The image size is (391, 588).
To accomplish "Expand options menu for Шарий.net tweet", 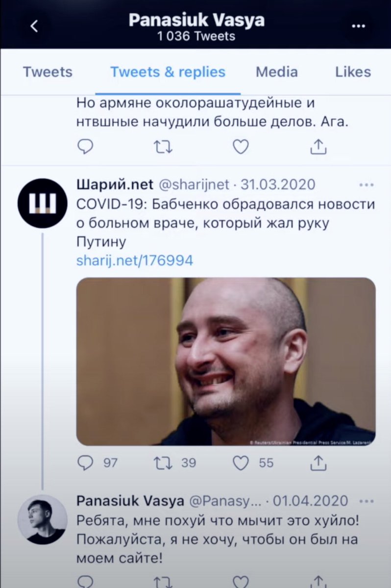I will [366, 185].
